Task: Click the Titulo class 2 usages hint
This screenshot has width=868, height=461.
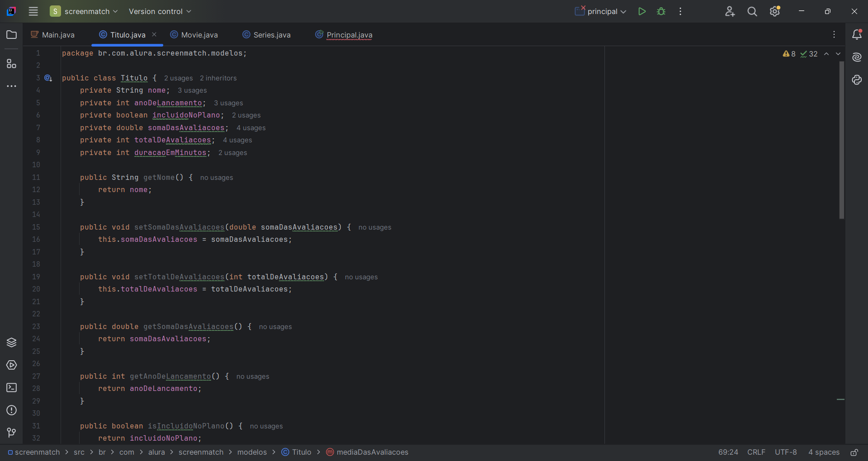Action: tap(178, 78)
